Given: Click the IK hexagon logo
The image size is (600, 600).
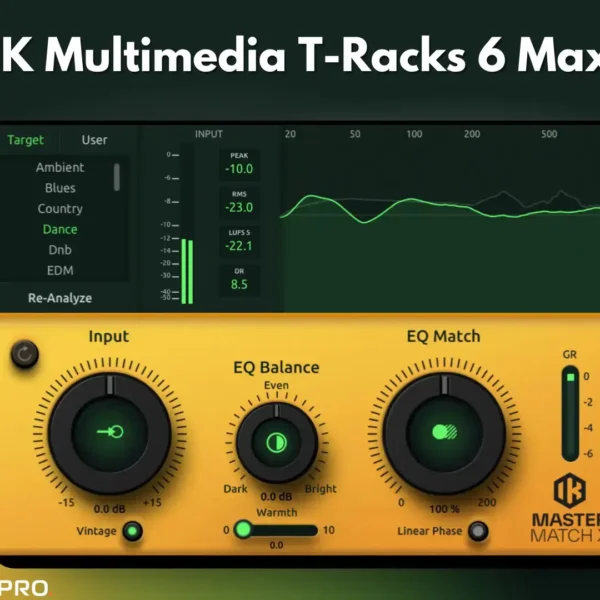Looking at the screenshot, I should (570, 491).
